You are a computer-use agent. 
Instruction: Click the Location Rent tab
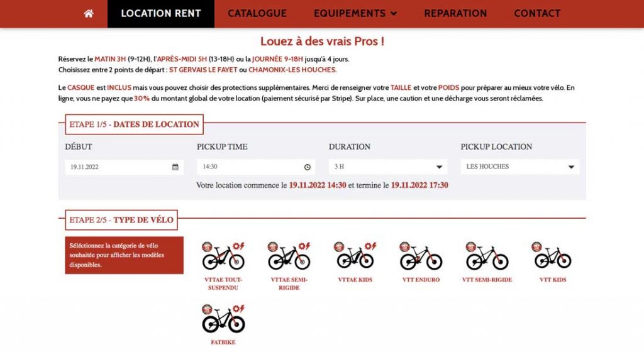pyautogui.click(x=161, y=14)
